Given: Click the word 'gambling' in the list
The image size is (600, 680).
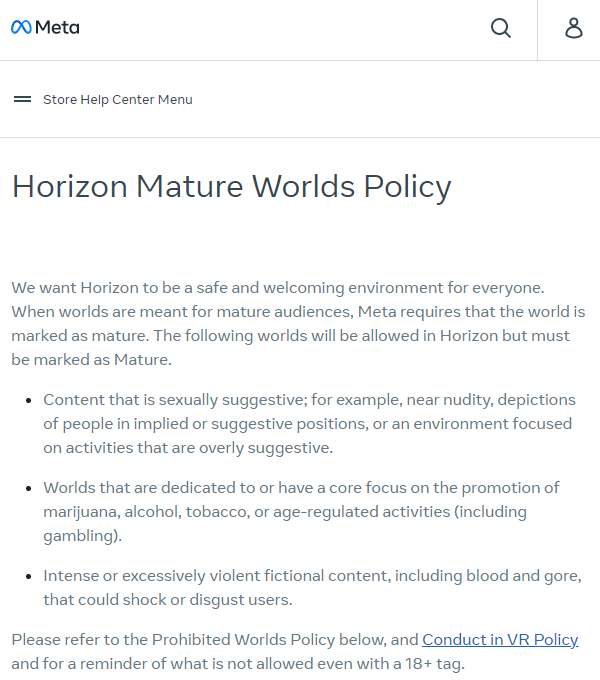Looking at the screenshot, I should coord(80,535).
